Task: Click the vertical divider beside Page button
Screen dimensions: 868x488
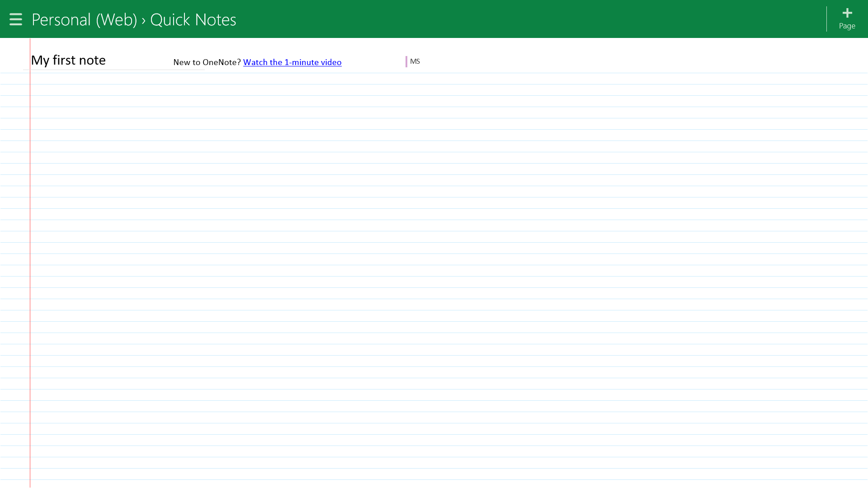Action: [x=826, y=19]
